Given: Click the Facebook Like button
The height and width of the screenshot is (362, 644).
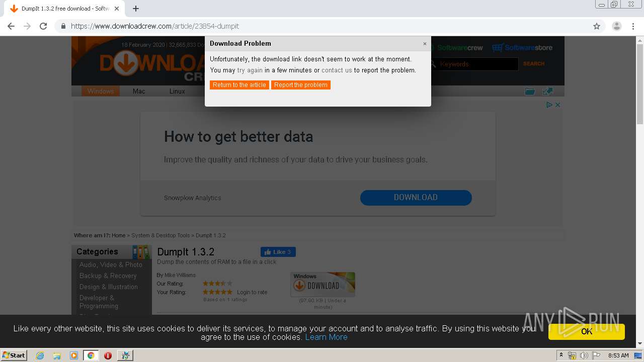Looking at the screenshot, I should (x=278, y=252).
